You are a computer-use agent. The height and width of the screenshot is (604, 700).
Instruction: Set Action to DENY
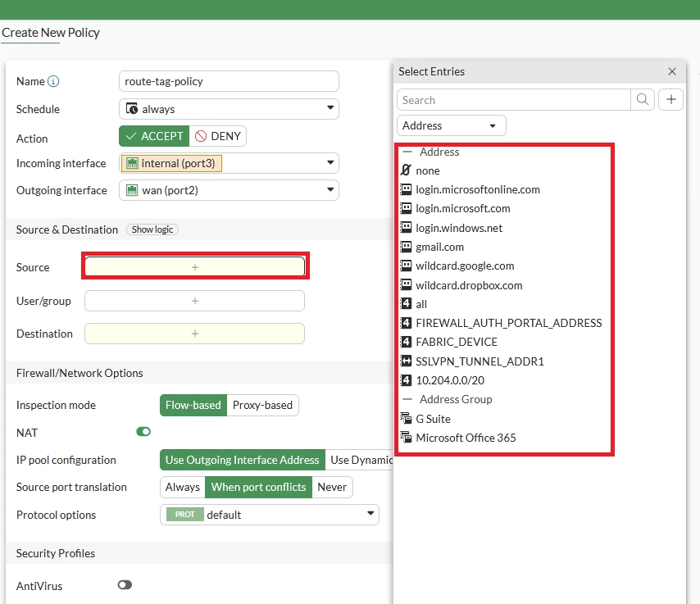(x=218, y=136)
